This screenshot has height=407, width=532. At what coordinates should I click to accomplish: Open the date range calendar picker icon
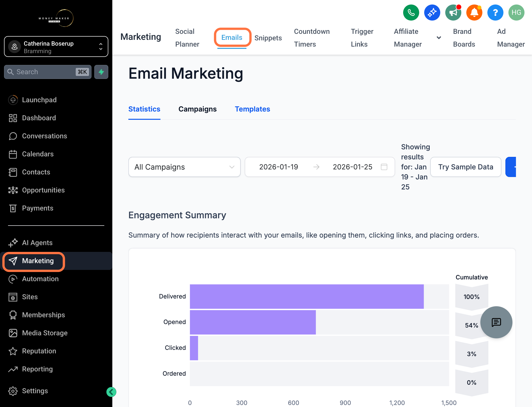click(384, 167)
